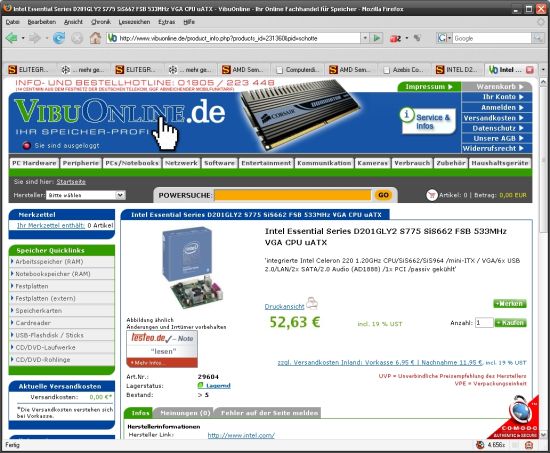Open the Lesezeichen menu
550x453 pixels.
(x=134, y=22)
